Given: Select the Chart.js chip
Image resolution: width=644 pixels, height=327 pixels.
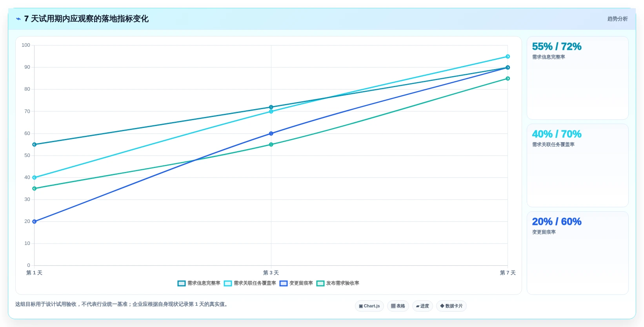Looking at the screenshot, I should (369, 306).
